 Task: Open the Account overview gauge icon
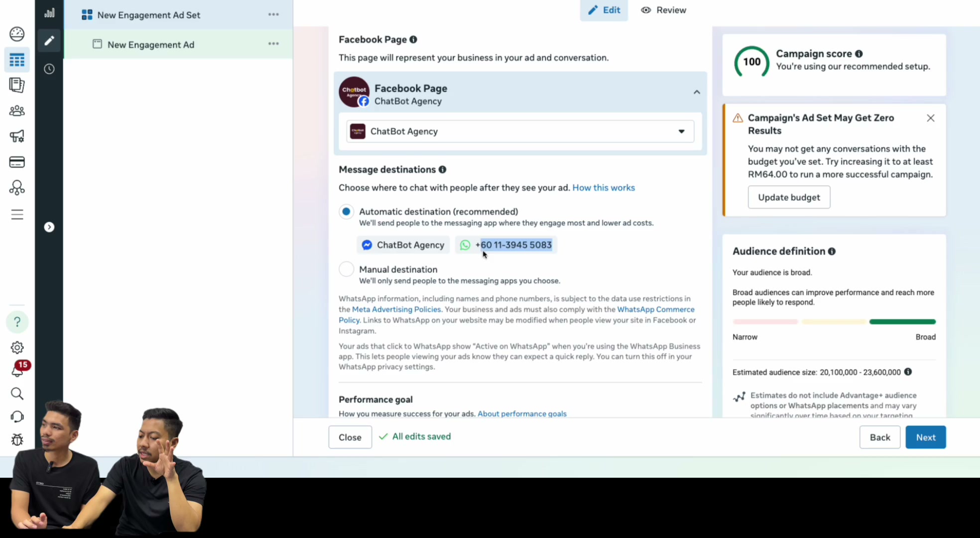(x=17, y=34)
